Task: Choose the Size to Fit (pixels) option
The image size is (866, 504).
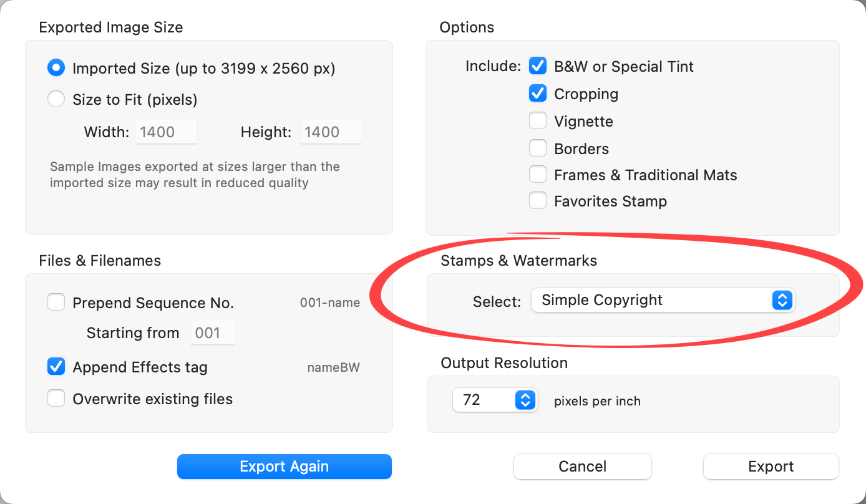Action: tap(56, 99)
